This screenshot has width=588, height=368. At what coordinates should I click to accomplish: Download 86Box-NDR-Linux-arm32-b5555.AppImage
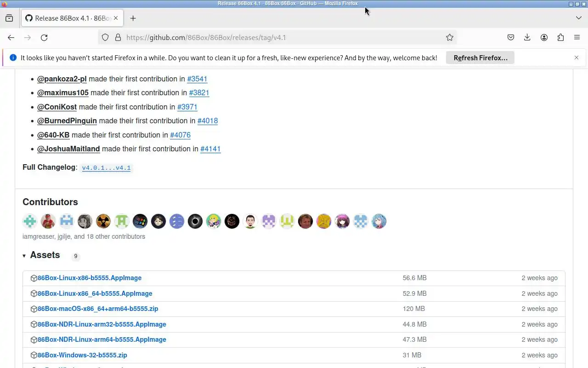coord(102,324)
